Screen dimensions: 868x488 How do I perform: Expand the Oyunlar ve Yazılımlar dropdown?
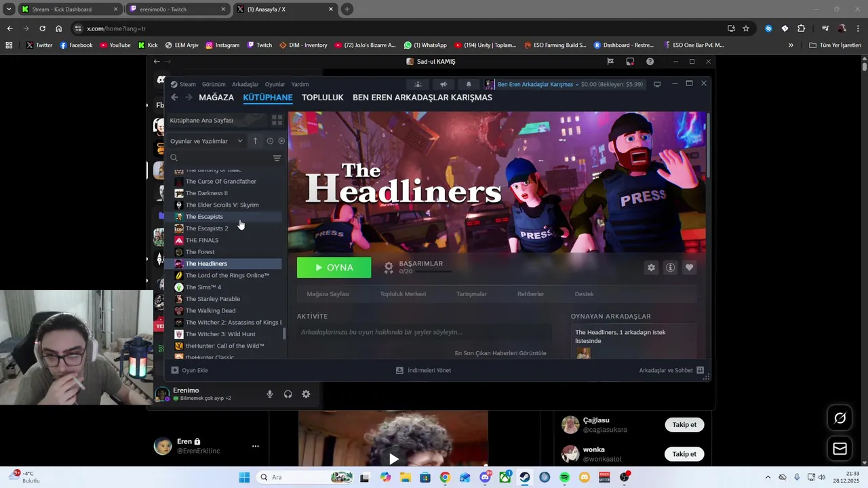tap(206, 141)
